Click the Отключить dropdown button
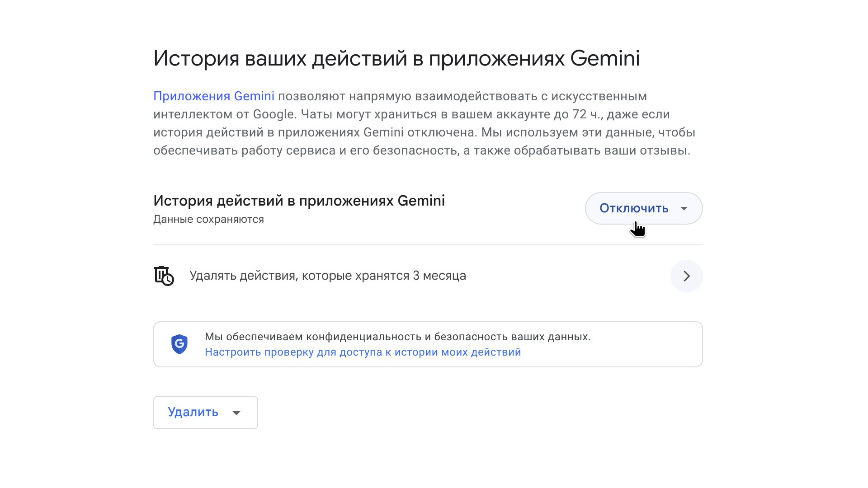This screenshot has width=868, height=488. [644, 208]
